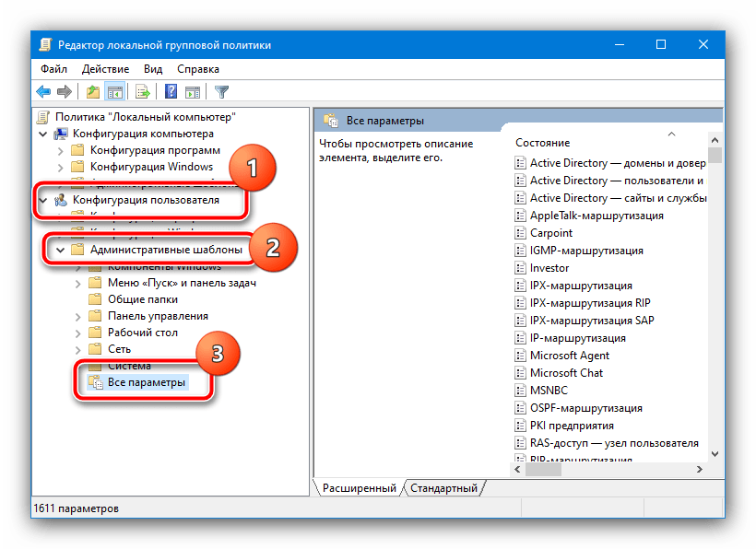This screenshot has width=756, height=549.
Task: Switch to the Стандартный tab
Action: coord(443,487)
